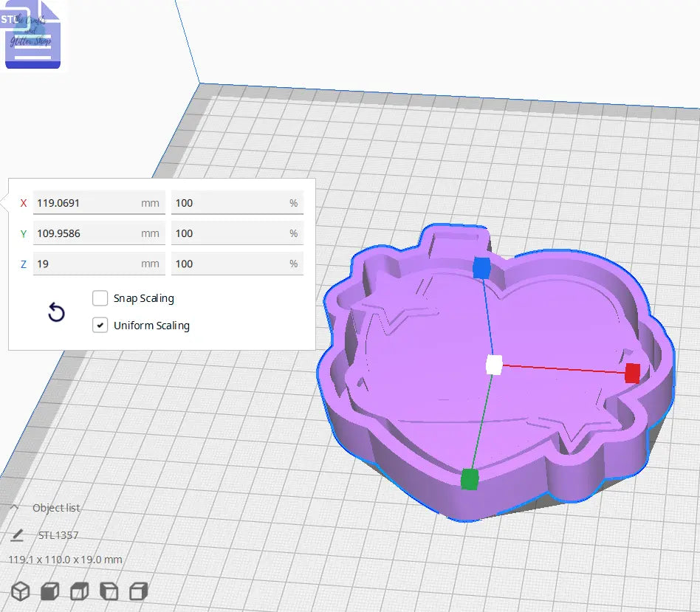Click the edit icon beside STL1357
Screen dimensions: 700x612
pyautogui.click(x=16, y=534)
